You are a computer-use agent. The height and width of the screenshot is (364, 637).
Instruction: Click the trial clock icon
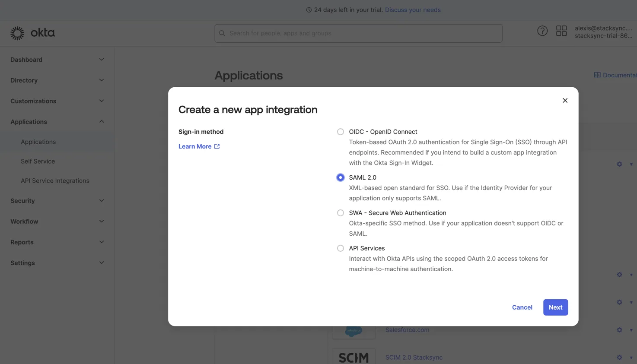[309, 10]
